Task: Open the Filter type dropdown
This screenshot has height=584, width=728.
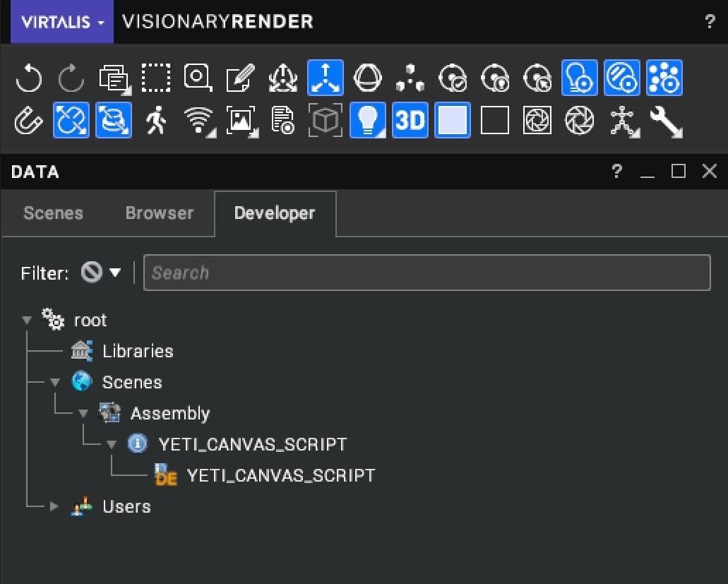Action: coord(101,273)
